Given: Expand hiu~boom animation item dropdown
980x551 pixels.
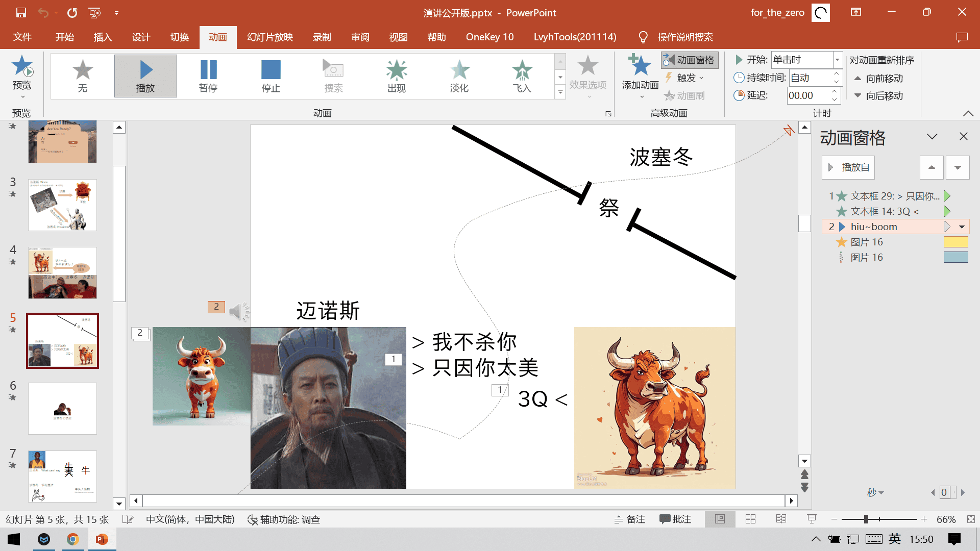Looking at the screenshot, I should coord(962,227).
